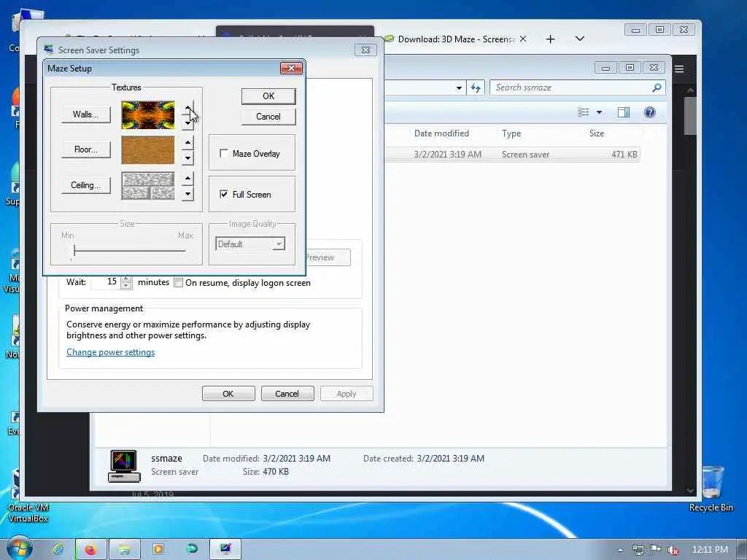The width and height of the screenshot is (747, 560).
Task: Toggle On resume, display logon screen
Action: pos(179,283)
